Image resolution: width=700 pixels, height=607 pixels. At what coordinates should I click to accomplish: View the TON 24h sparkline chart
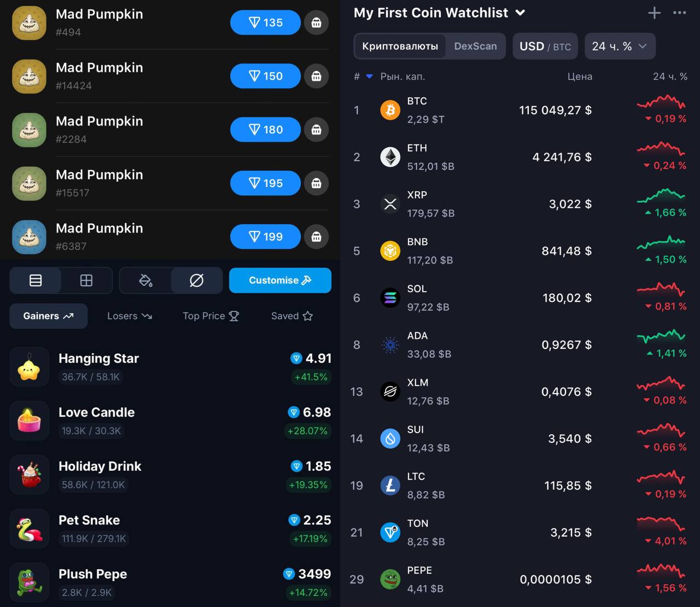pyautogui.click(x=661, y=524)
